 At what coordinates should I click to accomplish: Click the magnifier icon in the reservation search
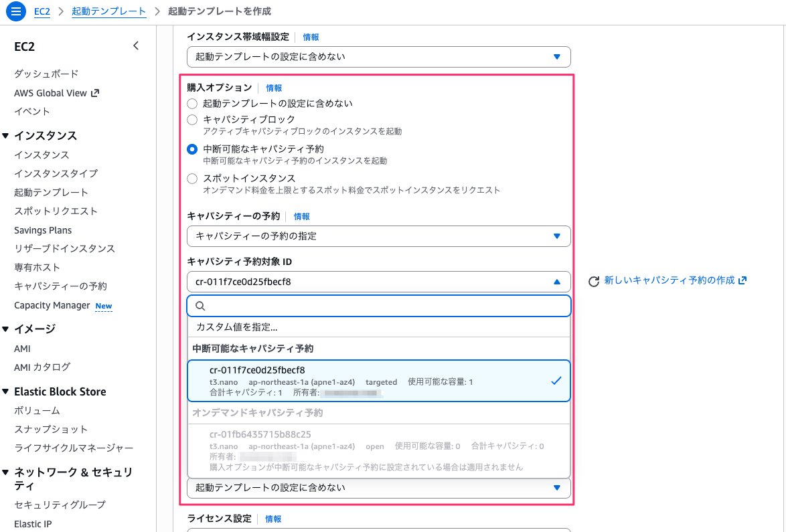tap(200, 305)
